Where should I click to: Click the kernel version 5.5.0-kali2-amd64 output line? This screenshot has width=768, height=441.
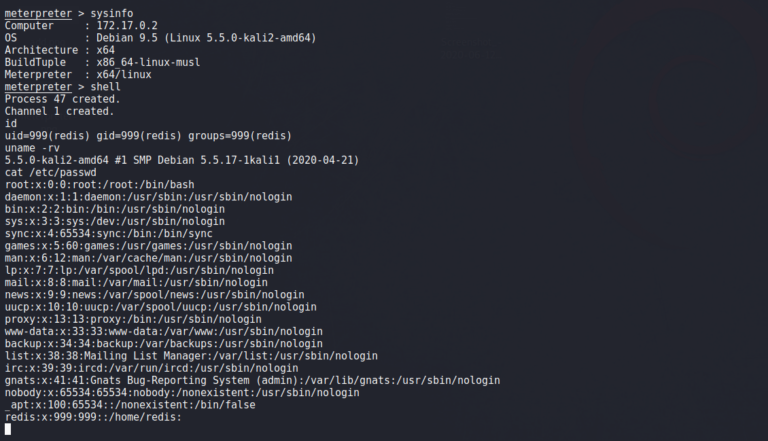[x=181, y=160]
